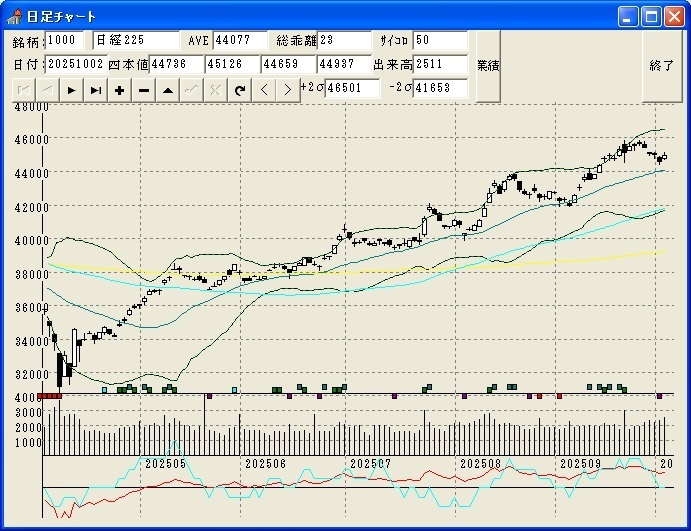Click the left chevron button
Screen dimensions: 691x531
click(x=264, y=90)
